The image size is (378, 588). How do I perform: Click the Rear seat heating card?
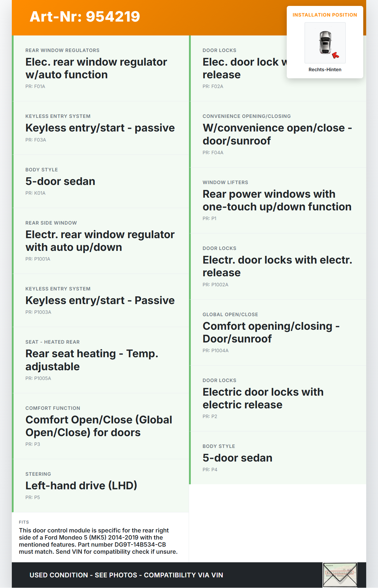100,360
